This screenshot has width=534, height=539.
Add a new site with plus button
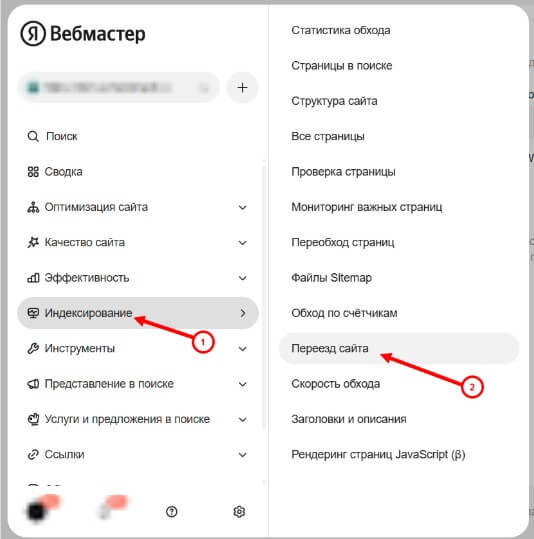click(242, 88)
